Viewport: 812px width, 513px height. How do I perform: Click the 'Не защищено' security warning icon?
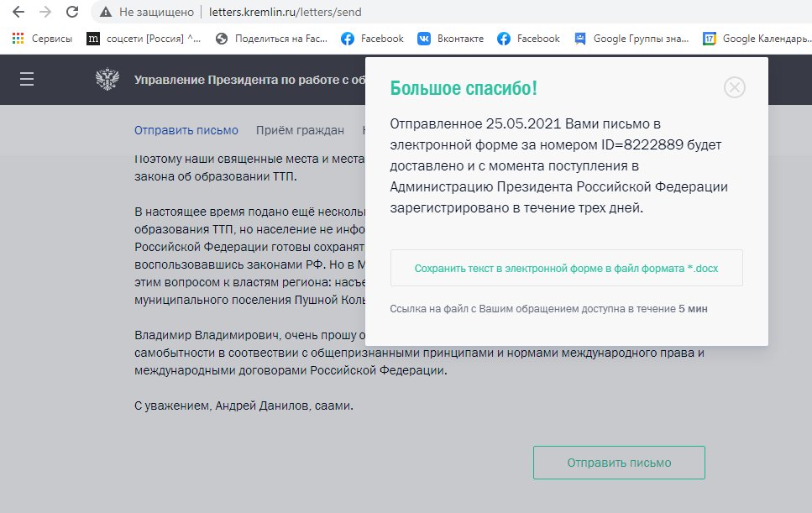coord(107,13)
